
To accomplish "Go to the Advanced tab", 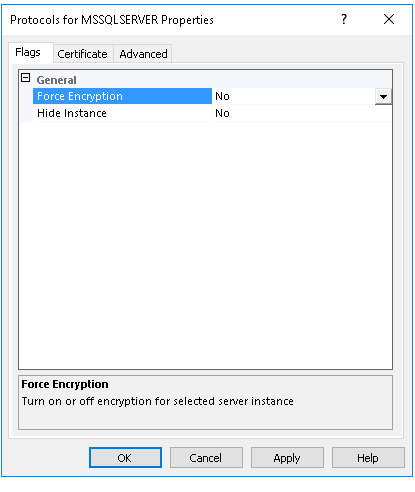I will [x=143, y=54].
